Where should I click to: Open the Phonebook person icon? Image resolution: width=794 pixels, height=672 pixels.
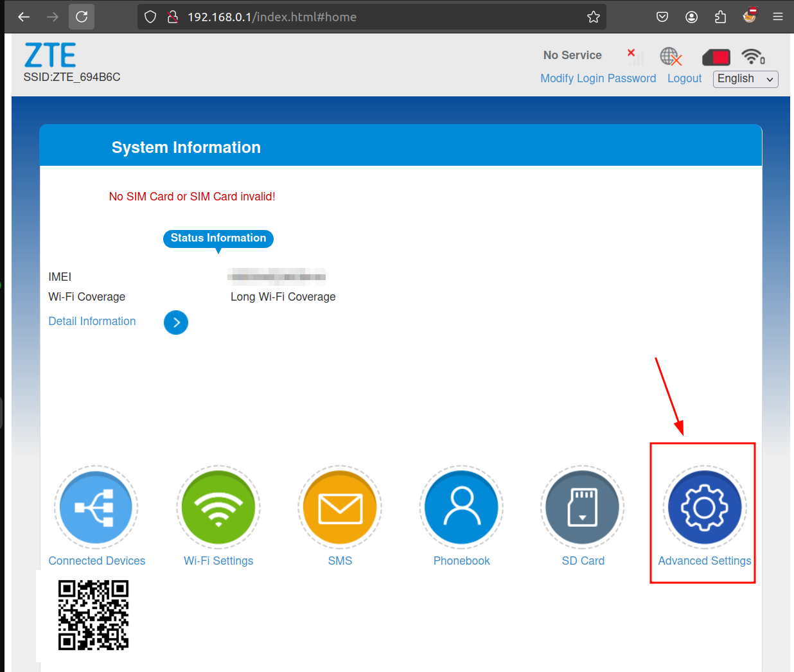coord(461,507)
